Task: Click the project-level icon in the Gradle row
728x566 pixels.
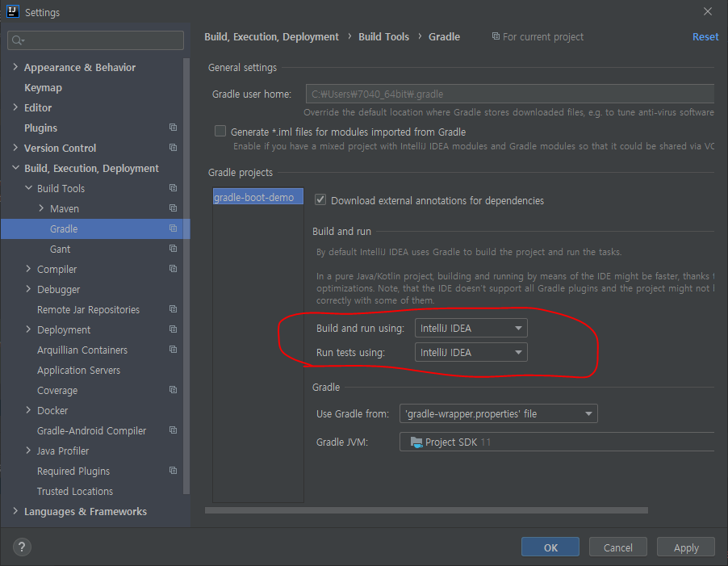Action: [x=174, y=228]
